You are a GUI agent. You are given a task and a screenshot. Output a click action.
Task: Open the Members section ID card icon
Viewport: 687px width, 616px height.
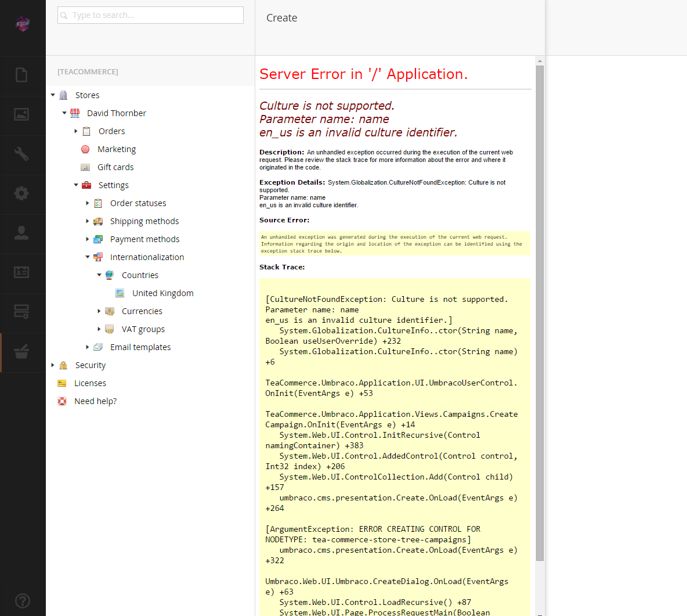21,272
